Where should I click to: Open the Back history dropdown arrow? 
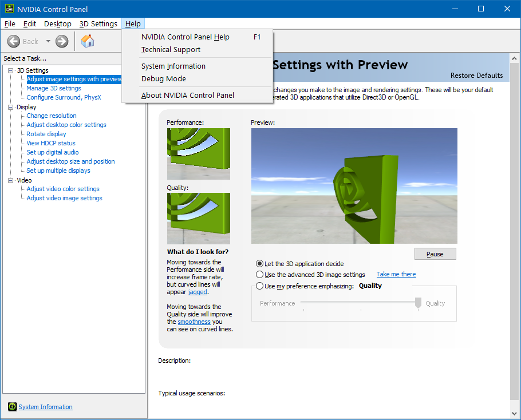(x=48, y=42)
